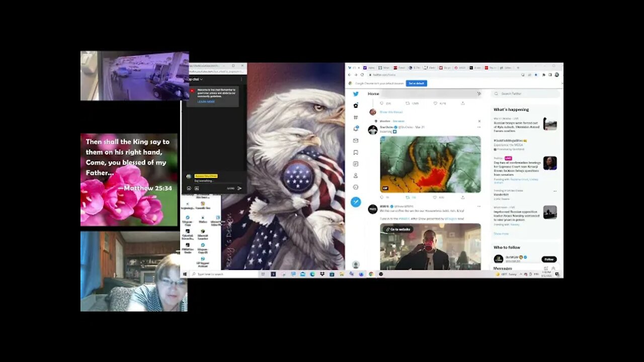Click the sparkle top Tweets icon
This screenshot has width=644, height=362.
click(x=479, y=94)
